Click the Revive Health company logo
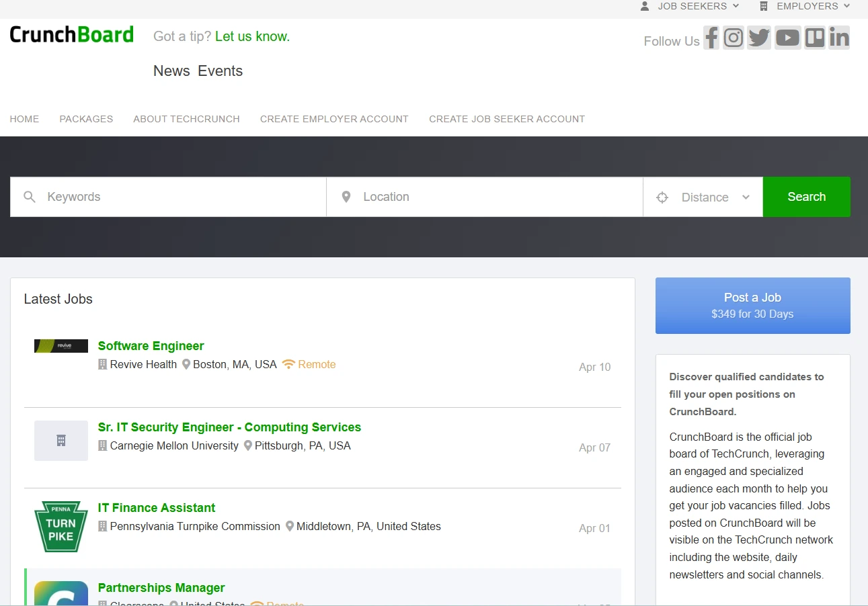This screenshot has width=868, height=606. tap(61, 346)
